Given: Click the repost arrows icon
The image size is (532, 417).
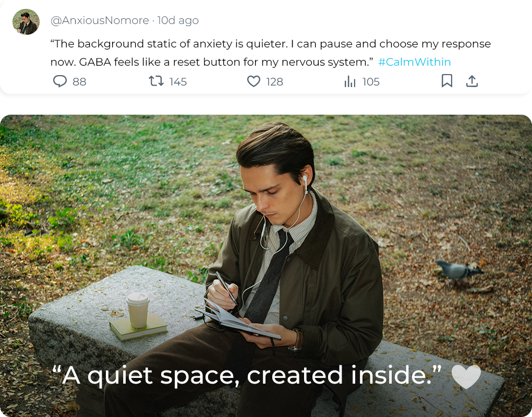Looking at the screenshot, I should pos(156,81).
